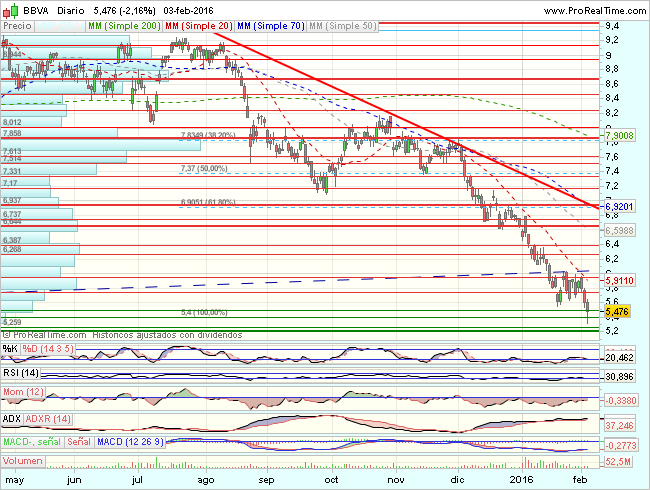Click the 7,858 volume profile level
The width and height of the screenshot is (650, 490).
(12, 133)
